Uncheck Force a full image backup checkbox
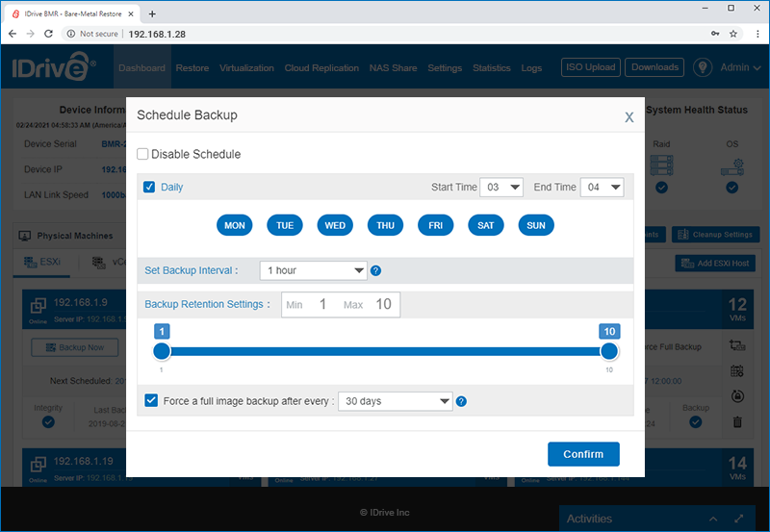This screenshot has width=770, height=532. pyautogui.click(x=151, y=400)
